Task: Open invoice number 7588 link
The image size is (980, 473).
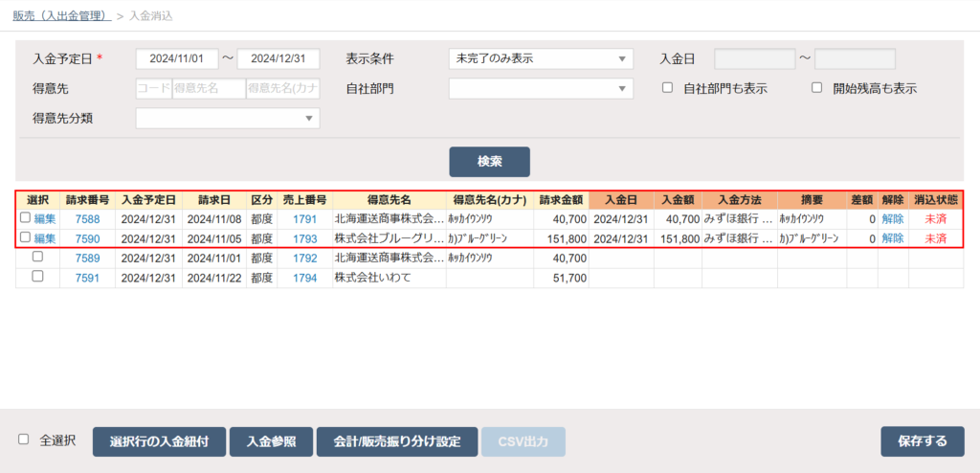Action: click(x=87, y=219)
